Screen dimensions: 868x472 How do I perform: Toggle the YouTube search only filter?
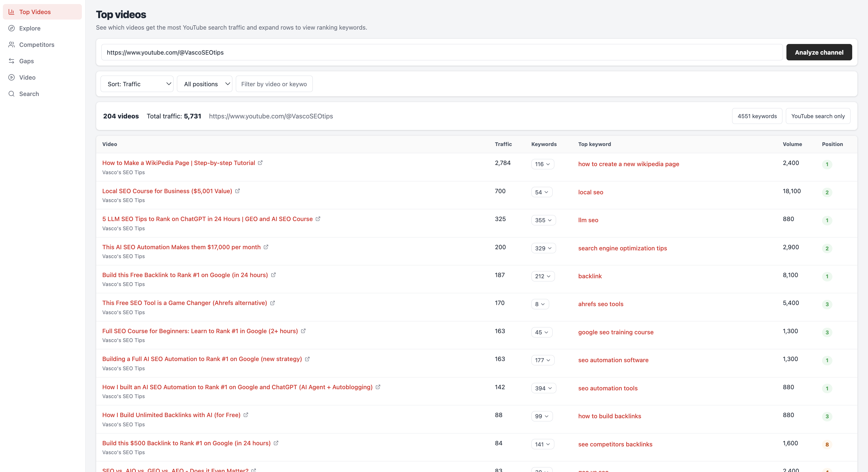tap(818, 116)
